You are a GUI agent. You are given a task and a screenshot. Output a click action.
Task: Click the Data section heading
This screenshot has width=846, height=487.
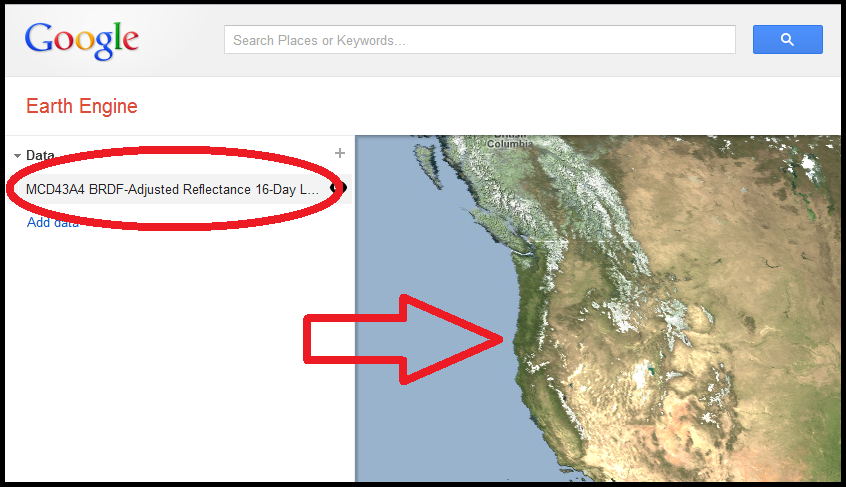pos(40,155)
